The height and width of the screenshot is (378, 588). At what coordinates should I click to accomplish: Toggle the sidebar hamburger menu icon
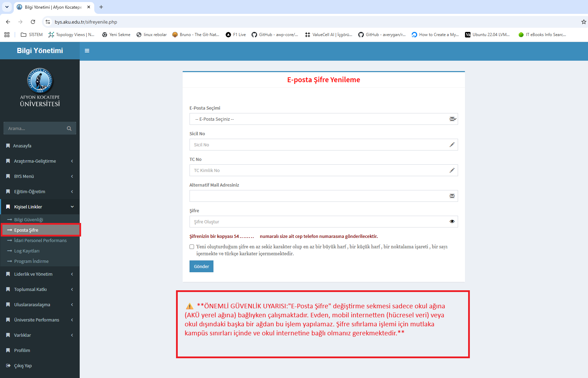tap(87, 51)
